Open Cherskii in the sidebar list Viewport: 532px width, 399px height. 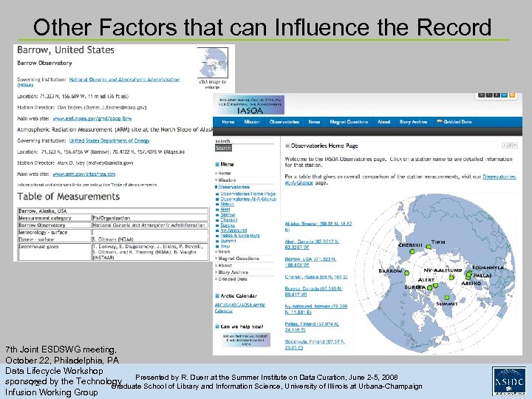click(x=228, y=220)
